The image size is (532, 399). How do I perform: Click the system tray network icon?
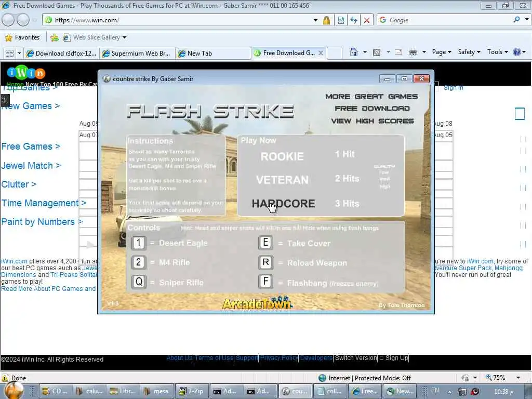point(462,392)
